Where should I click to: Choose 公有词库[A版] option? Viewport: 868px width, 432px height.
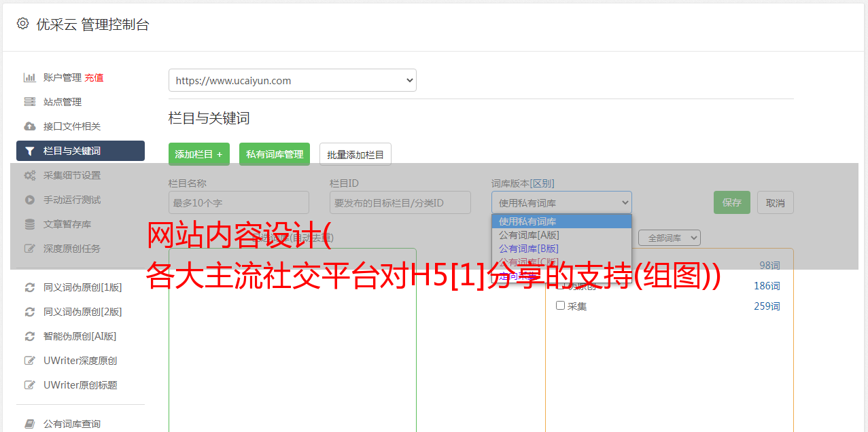point(561,235)
